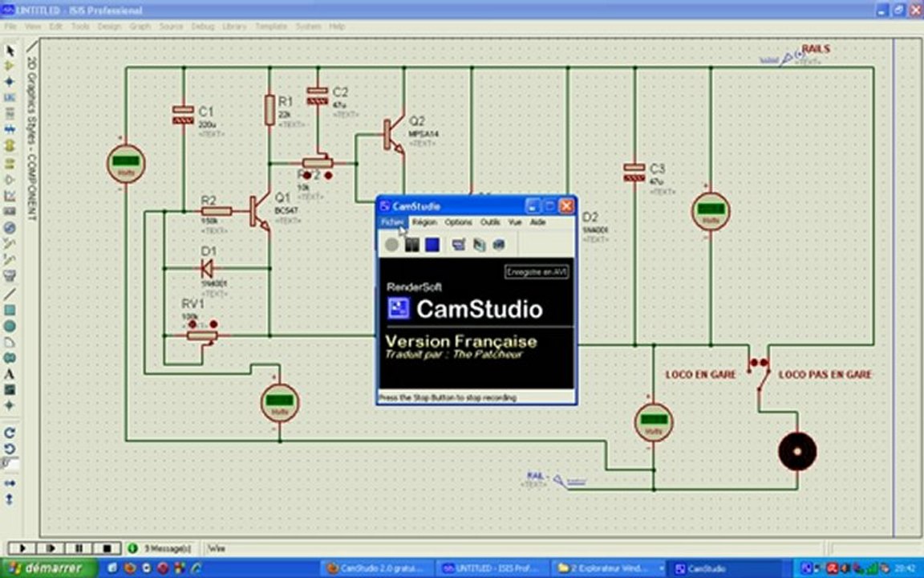Viewport: 924px width, 578px height.
Task: Select the Subcircuit mode tool
Action: tap(10, 144)
